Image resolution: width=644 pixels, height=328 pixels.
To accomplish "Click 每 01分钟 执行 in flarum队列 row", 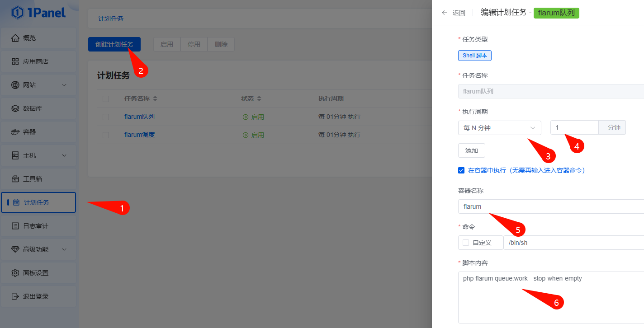I will 339,117.
